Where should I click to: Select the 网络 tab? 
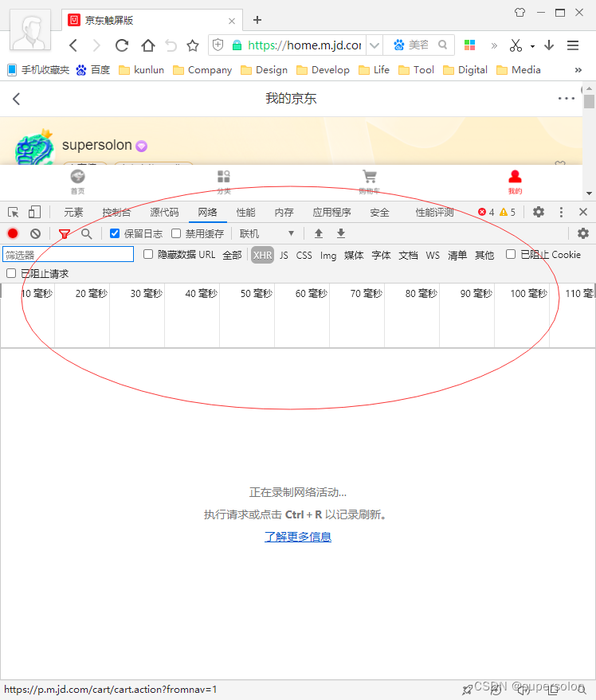click(207, 213)
